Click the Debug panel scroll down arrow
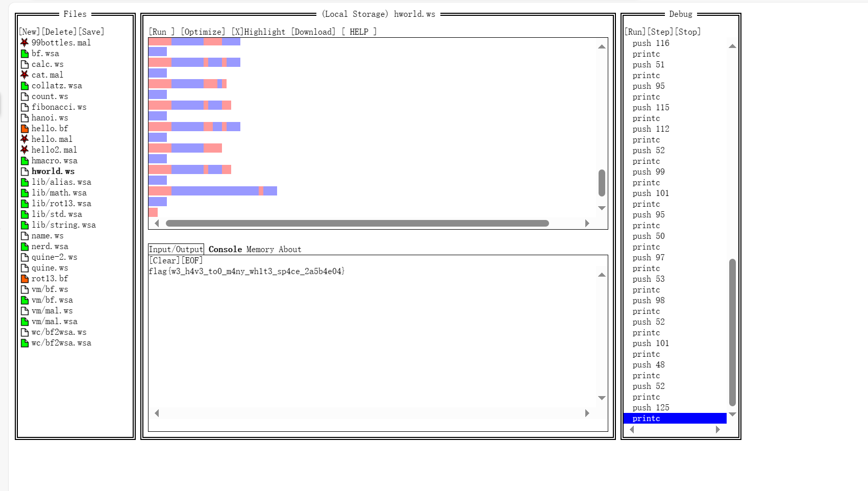 [x=732, y=414]
